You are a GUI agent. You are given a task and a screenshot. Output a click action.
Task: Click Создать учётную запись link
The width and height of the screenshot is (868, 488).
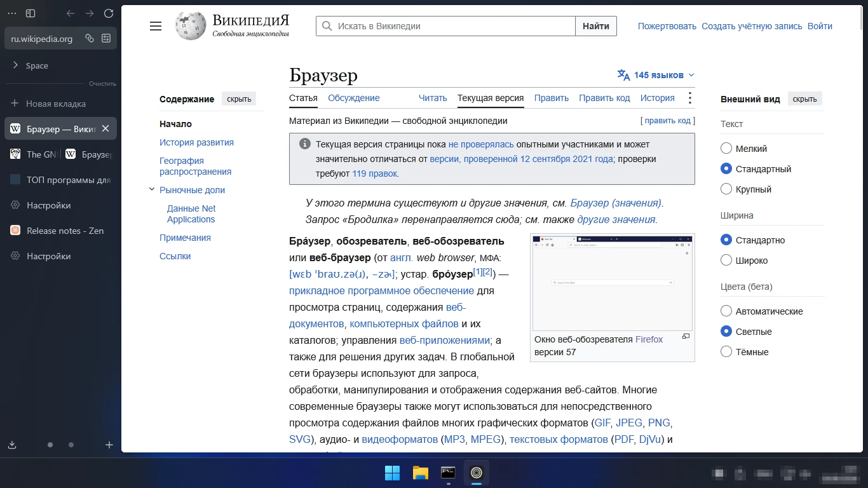pyautogui.click(x=752, y=26)
